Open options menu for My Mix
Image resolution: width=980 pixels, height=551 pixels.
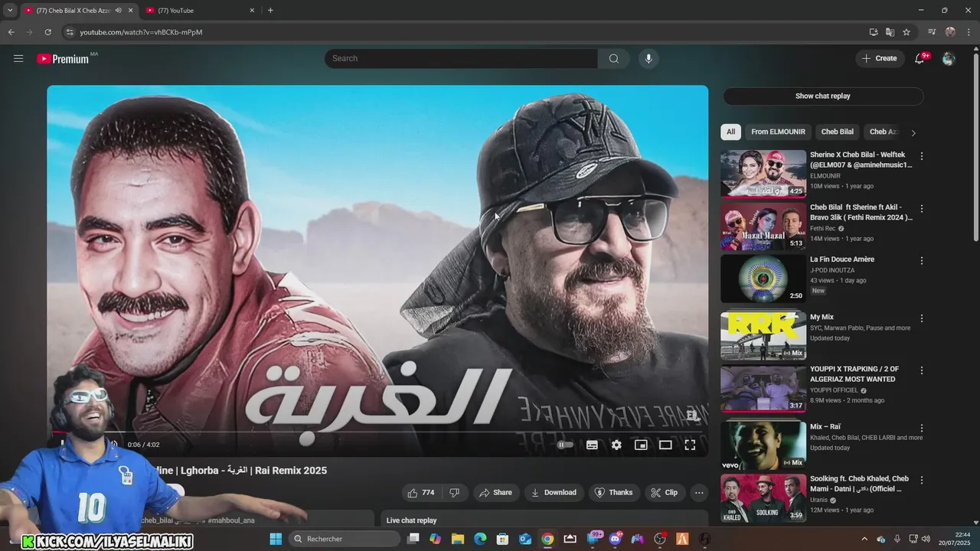tap(922, 318)
